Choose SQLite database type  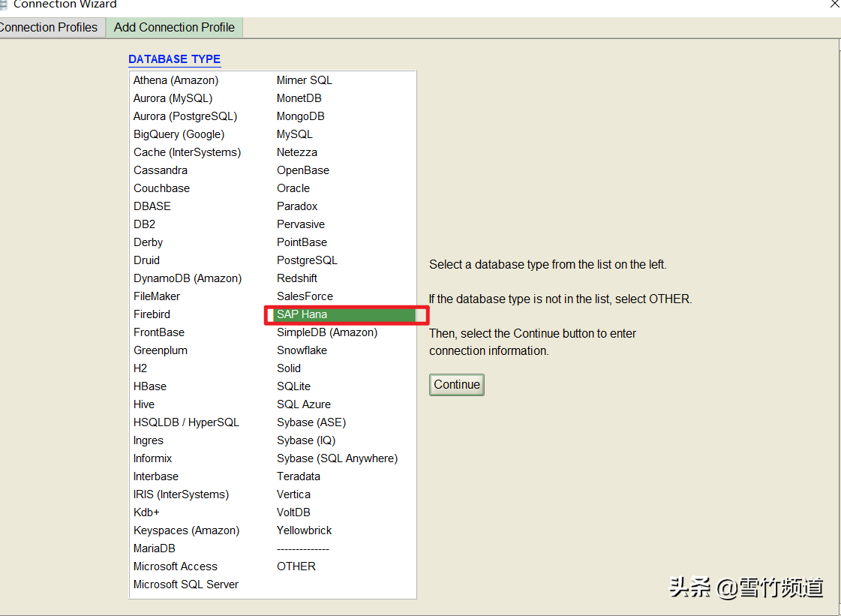coord(293,386)
